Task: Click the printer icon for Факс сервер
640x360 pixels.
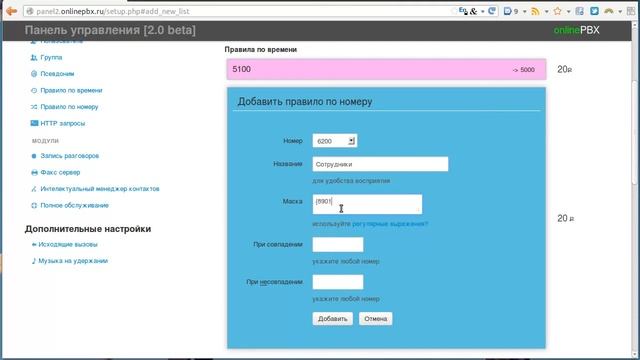Action: point(34,173)
